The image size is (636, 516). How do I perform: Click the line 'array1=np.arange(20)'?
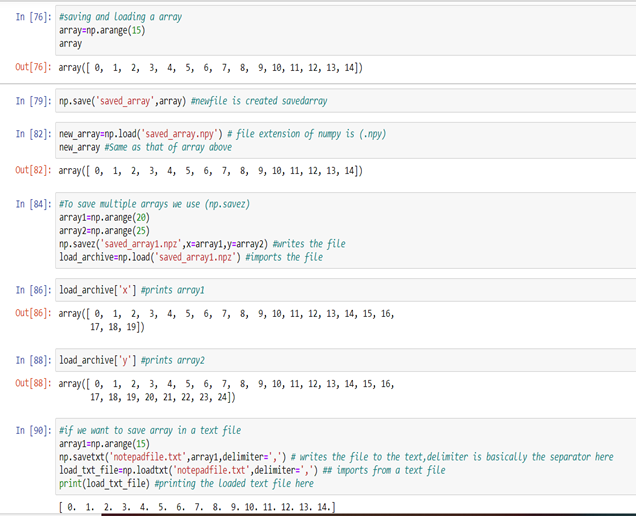[104, 217]
